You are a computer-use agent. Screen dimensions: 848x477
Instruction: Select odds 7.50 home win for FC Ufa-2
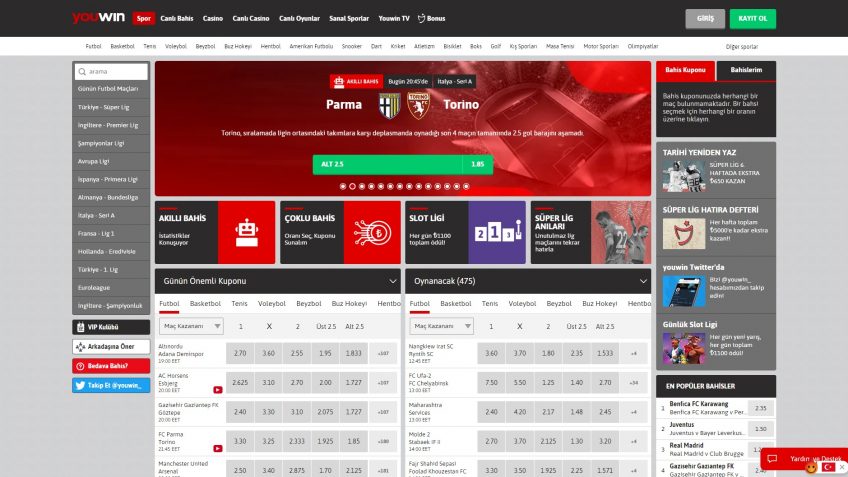491,382
